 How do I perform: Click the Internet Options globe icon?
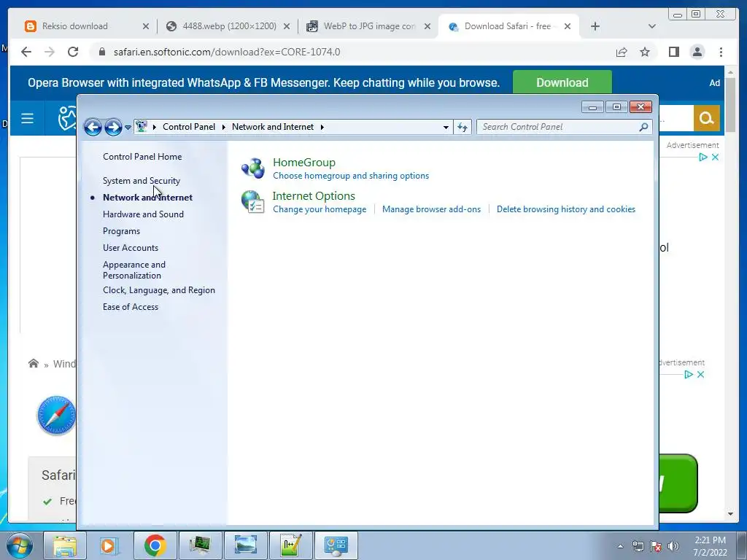252,201
